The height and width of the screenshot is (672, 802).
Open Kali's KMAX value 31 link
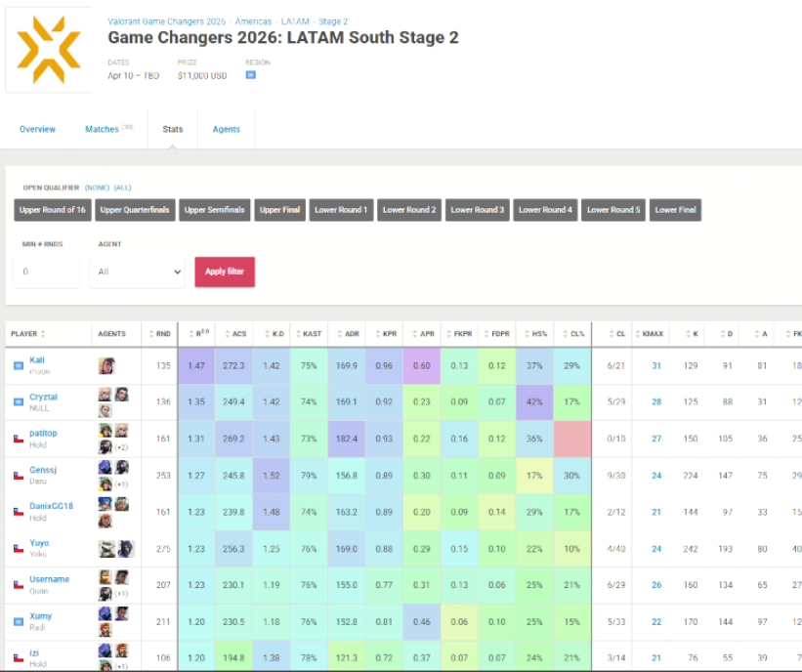coord(656,365)
